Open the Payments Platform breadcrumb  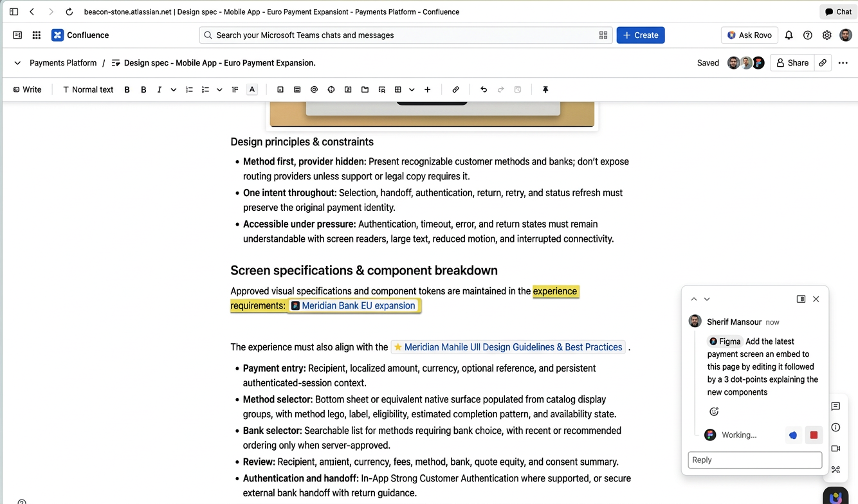63,63
